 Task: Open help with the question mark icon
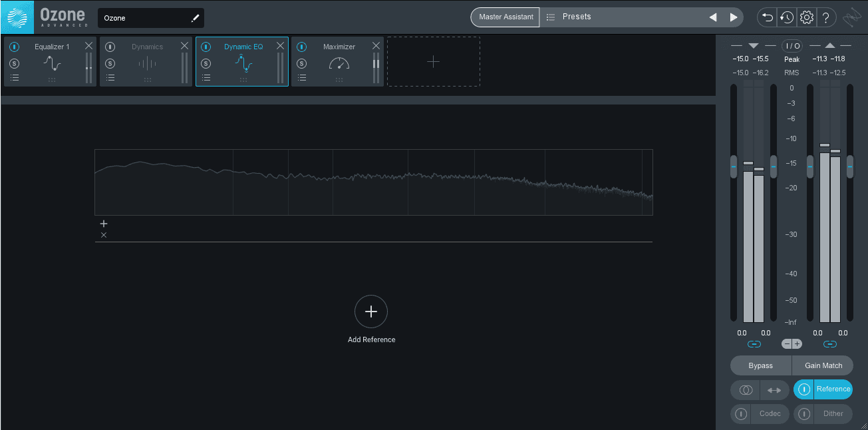tap(826, 17)
